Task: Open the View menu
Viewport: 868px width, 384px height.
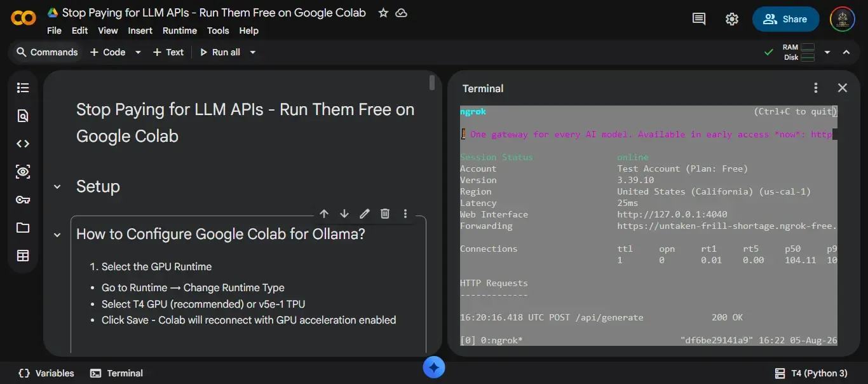Action: pos(107,31)
